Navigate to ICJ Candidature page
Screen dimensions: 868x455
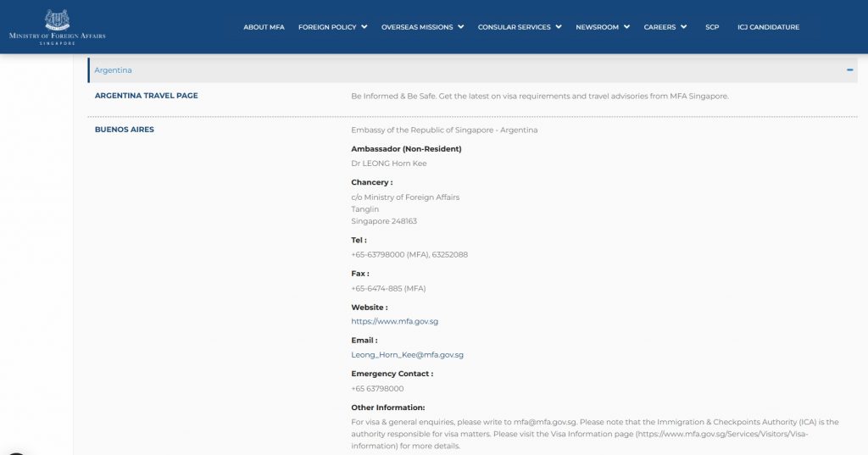click(x=768, y=27)
